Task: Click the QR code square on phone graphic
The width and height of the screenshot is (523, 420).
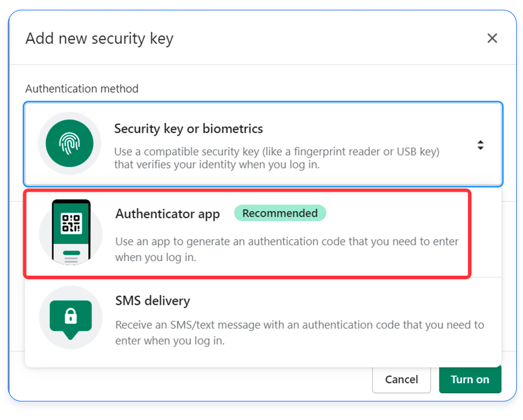Action: click(x=71, y=223)
